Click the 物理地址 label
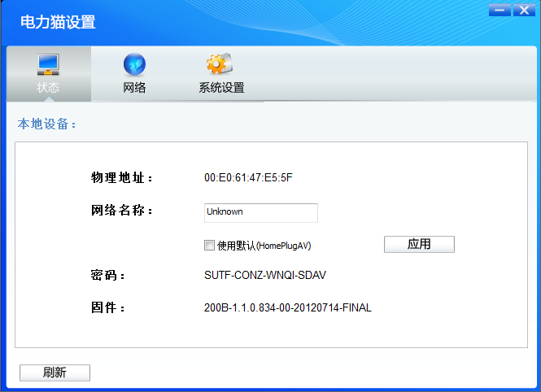This screenshot has height=392, width=541. click(x=121, y=177)
